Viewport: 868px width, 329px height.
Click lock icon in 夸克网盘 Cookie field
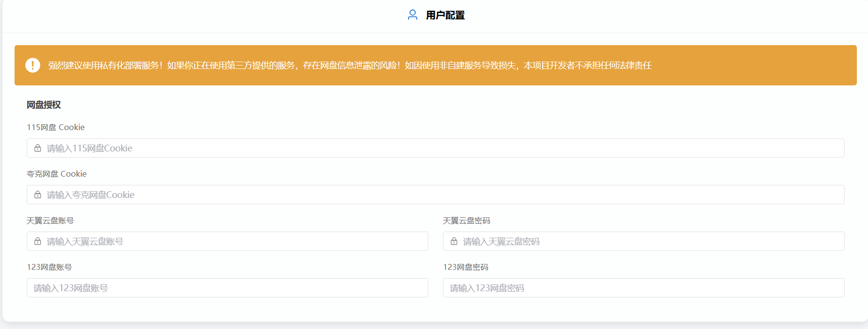38,195
